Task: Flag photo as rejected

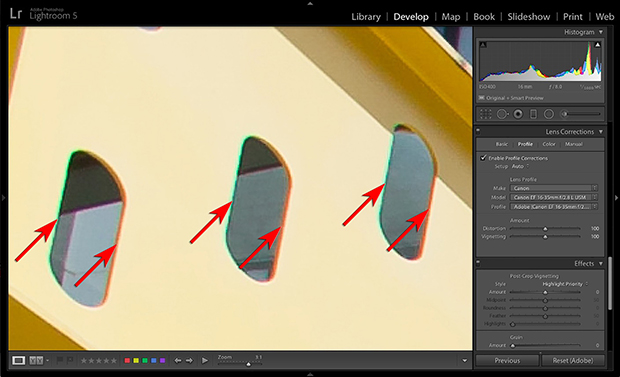Action: pos(70,360)
